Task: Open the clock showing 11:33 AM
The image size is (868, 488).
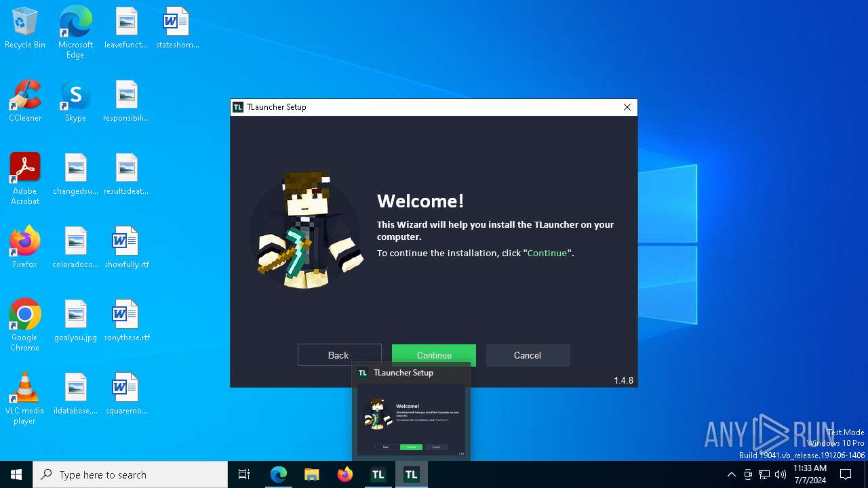Action: tap(810, 474)
